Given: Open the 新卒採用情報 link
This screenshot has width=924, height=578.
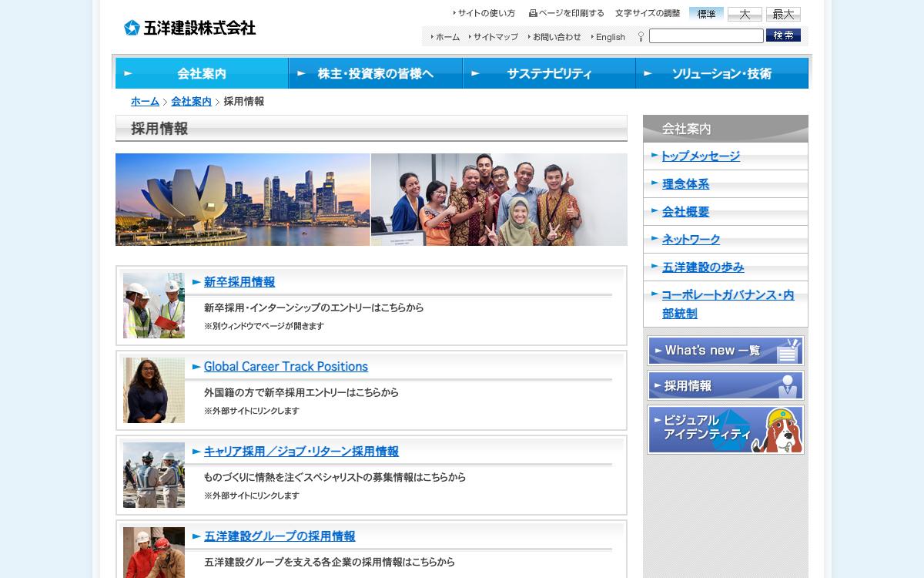Looking at the screenshot, I should tap(239, 282).
